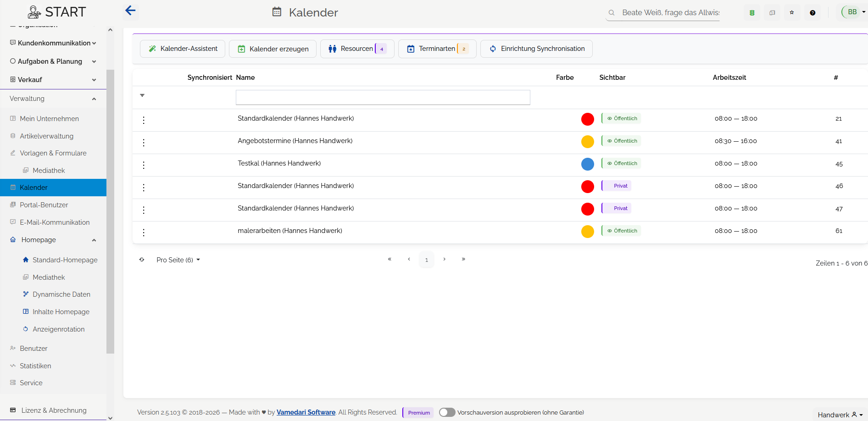Open Terminarten button
This screenshot has width=868, height=421.
pyautogui.click(x=438, y=49)
